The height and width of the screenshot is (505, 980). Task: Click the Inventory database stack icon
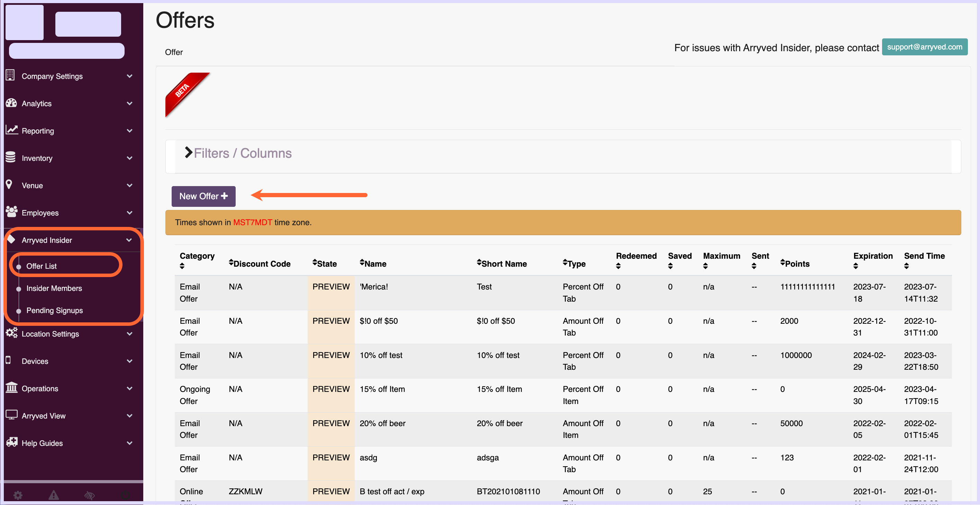click(x=11, y=157)
